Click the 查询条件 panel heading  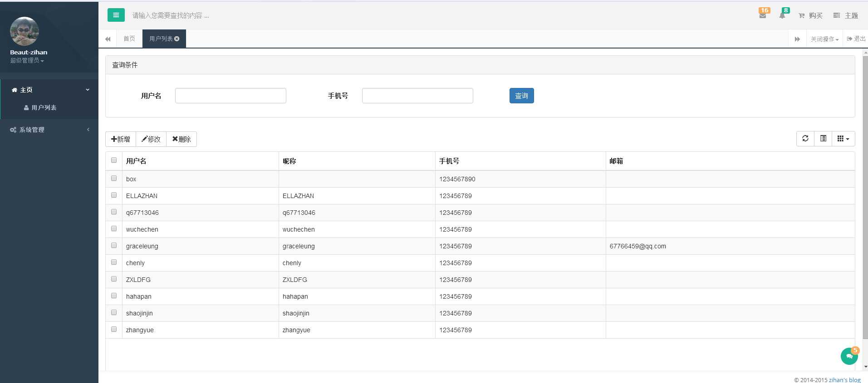480,65
